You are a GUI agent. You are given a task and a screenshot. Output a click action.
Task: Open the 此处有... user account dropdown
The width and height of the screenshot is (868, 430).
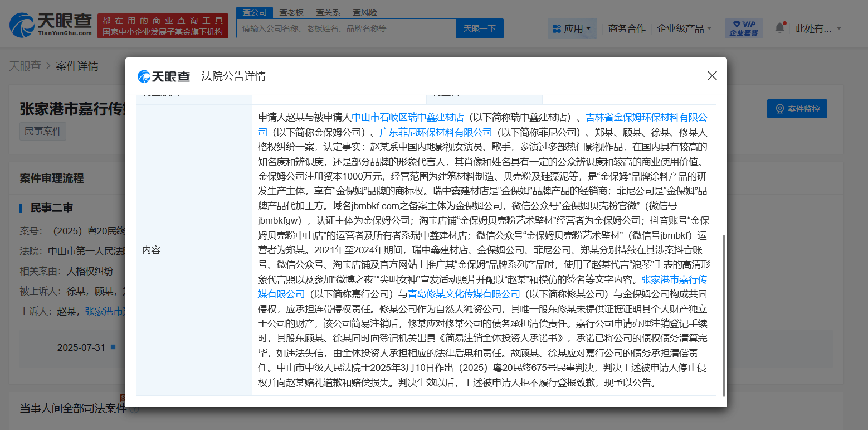pos(818,28)
